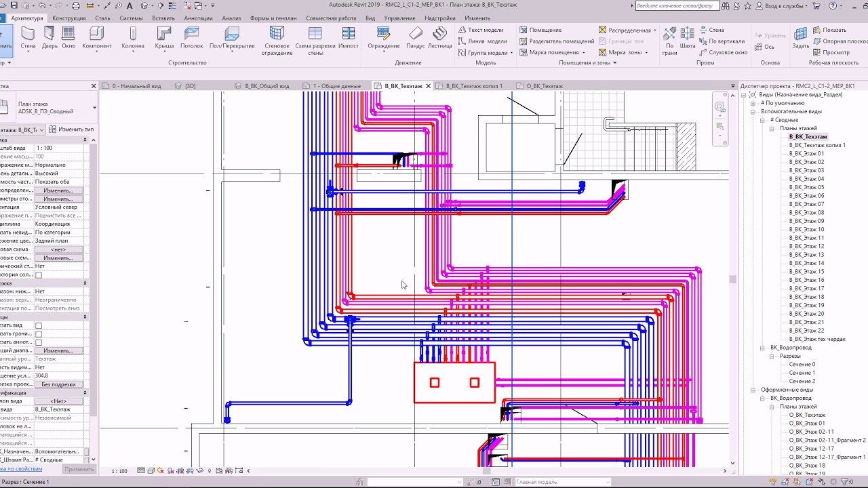
Task: Select the По грани opening tool
Action: pyautogui.click(x=670, y=41)
